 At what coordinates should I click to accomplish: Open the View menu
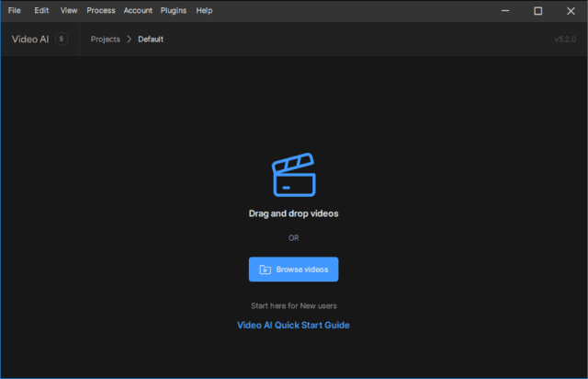(69, 10)
